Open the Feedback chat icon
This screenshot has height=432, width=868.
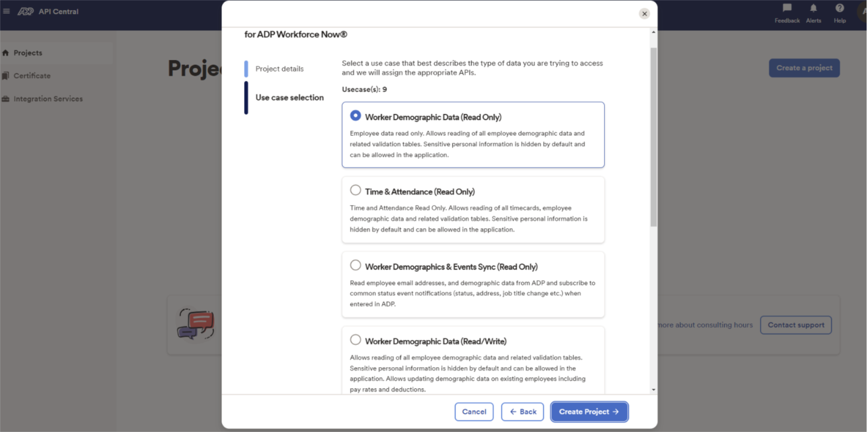[x=786, y=11]
